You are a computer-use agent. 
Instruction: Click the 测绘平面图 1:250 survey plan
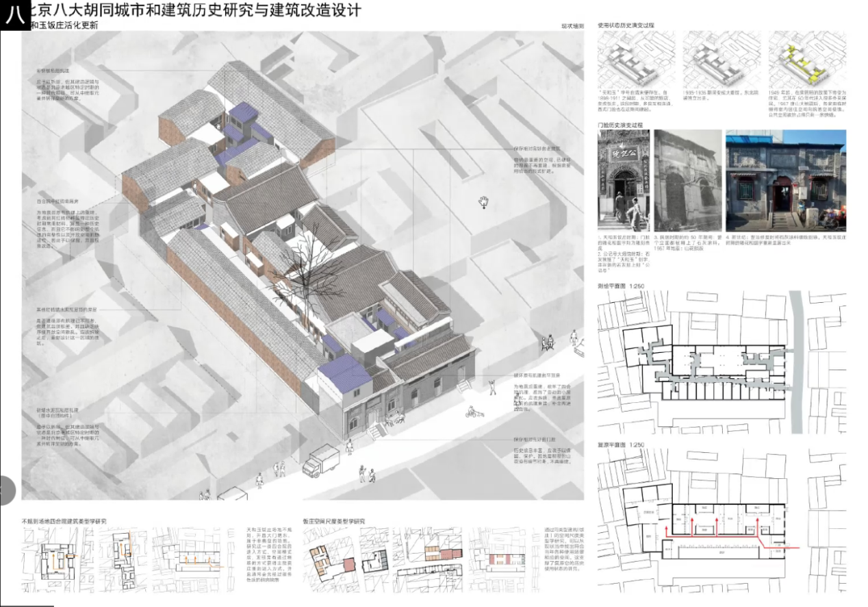pyautogui.click(x=722, y=363)
